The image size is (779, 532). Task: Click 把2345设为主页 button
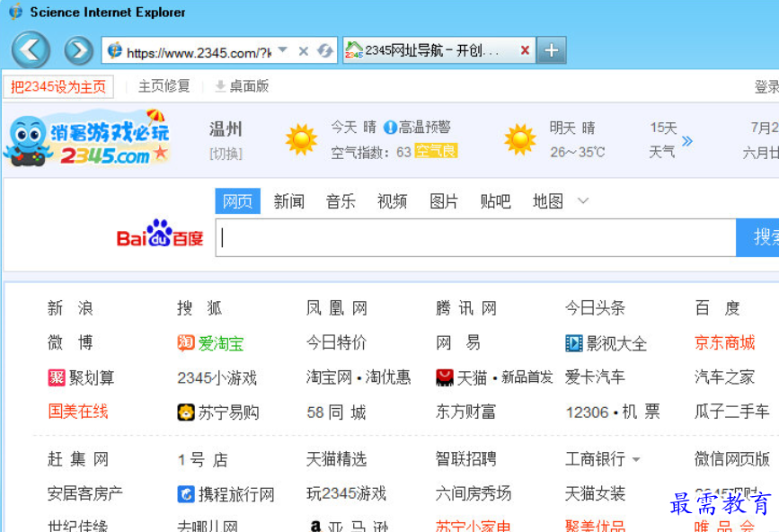[58, 87]
